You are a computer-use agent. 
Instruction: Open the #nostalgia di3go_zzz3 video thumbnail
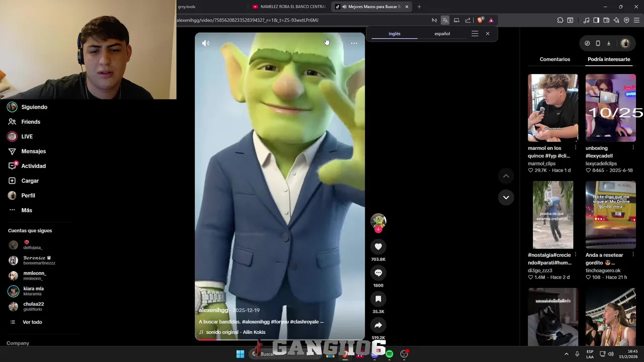click(553, 215)
